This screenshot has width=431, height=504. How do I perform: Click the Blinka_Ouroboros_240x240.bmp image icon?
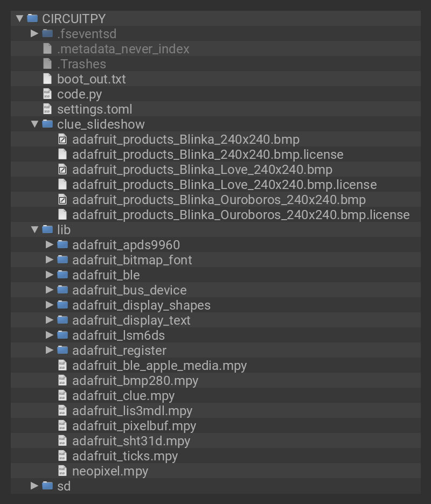(x=62, y=200)
